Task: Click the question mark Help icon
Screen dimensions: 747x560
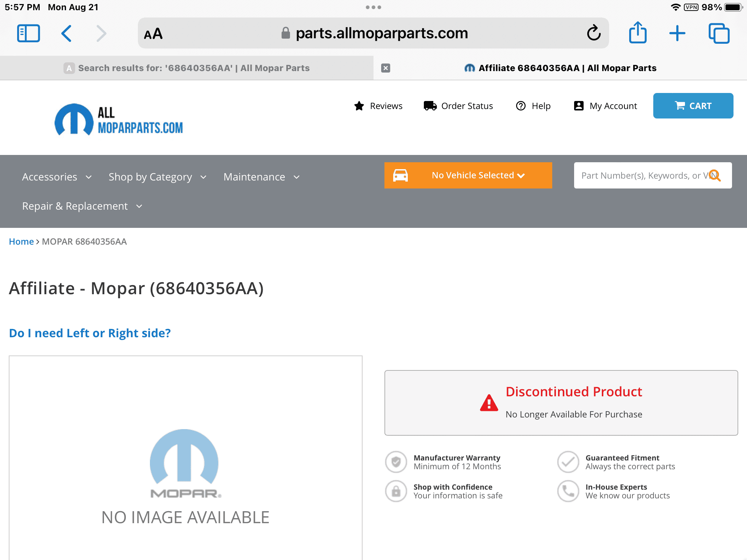Action: point(521,106)
